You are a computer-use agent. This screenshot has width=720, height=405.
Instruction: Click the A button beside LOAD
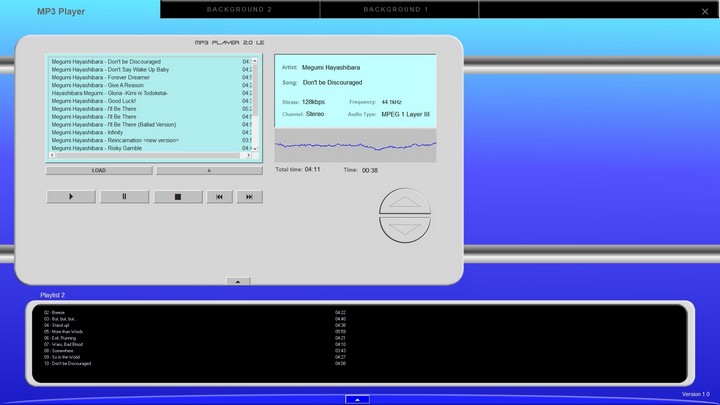[208, 170]
